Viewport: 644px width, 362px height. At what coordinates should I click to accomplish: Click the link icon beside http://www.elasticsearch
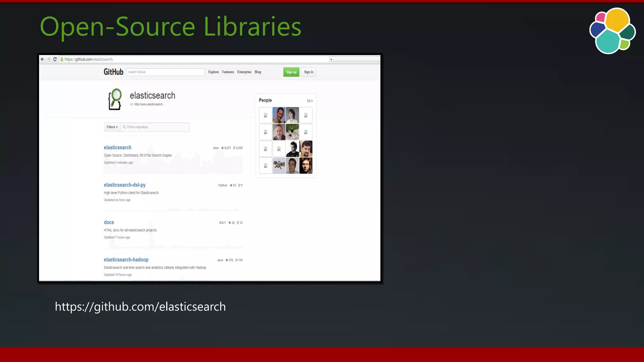pos(131,104)
